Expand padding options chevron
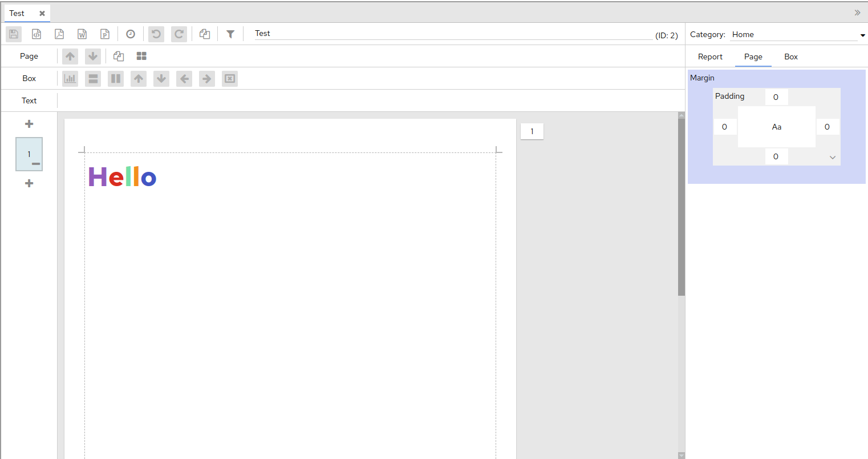 [833, 158]
